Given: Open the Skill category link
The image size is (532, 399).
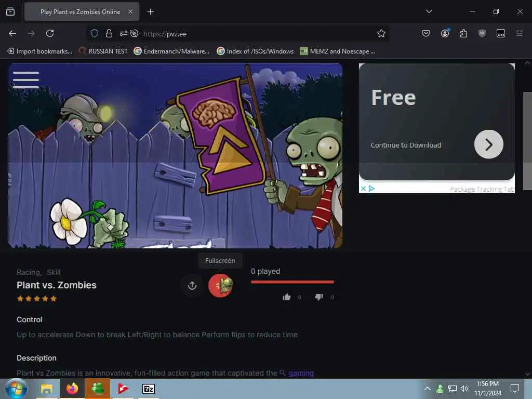Looking at the screenshot, I should coord(54,272).
